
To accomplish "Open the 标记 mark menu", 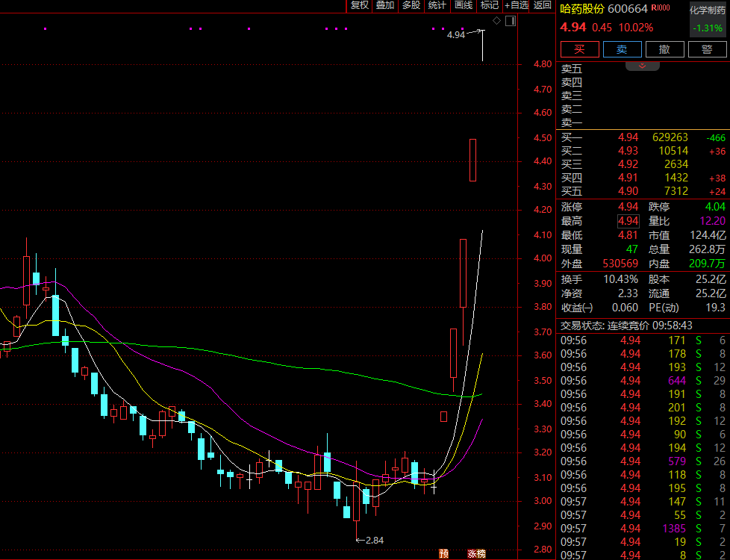I will (490, 5).
